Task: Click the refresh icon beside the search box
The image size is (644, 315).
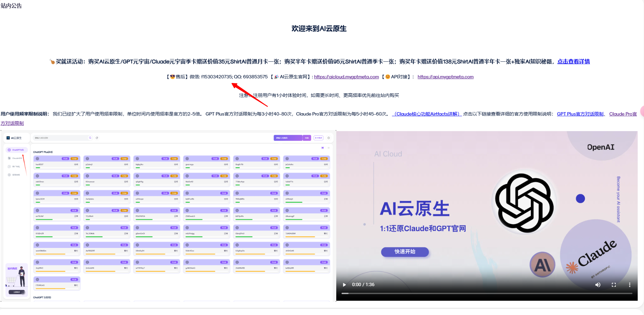Action: pos(97,138)
